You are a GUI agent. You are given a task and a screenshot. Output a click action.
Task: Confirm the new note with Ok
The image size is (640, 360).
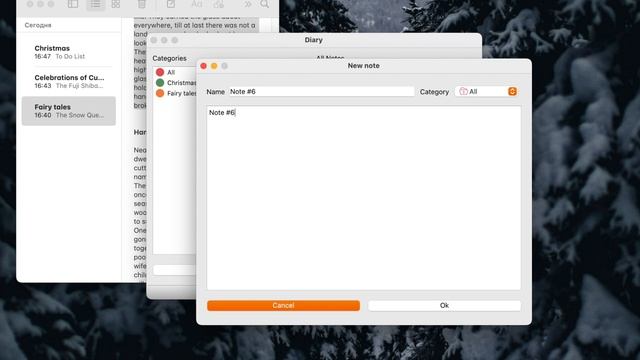pos(444,305)
